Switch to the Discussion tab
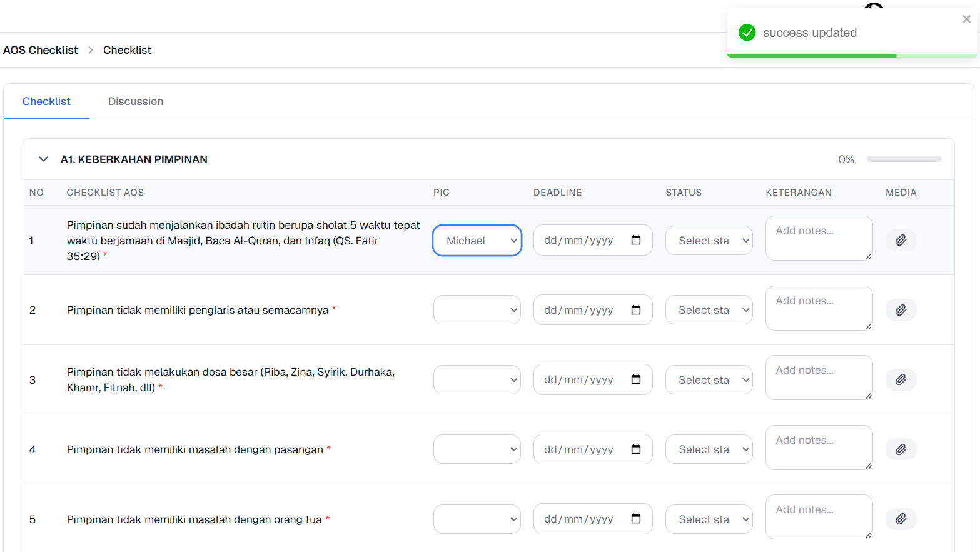 tap(136, 101)
